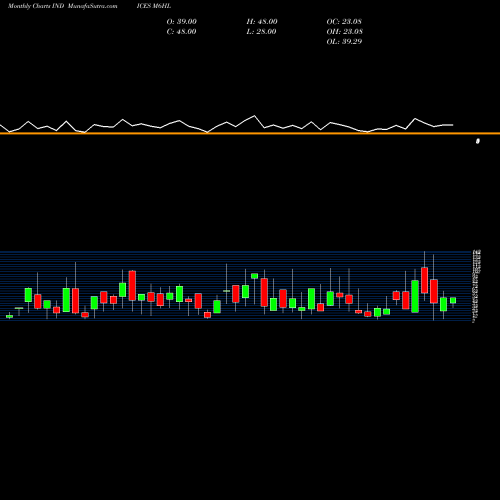500x500 pixels.
Task: Click the "Monthly Charts IND" title text
Action: [36, 6]
